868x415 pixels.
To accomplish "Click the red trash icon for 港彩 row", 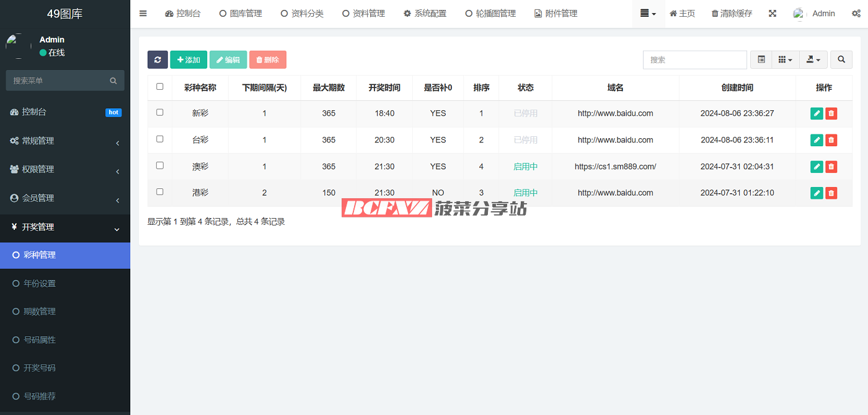I will point(831,193).
